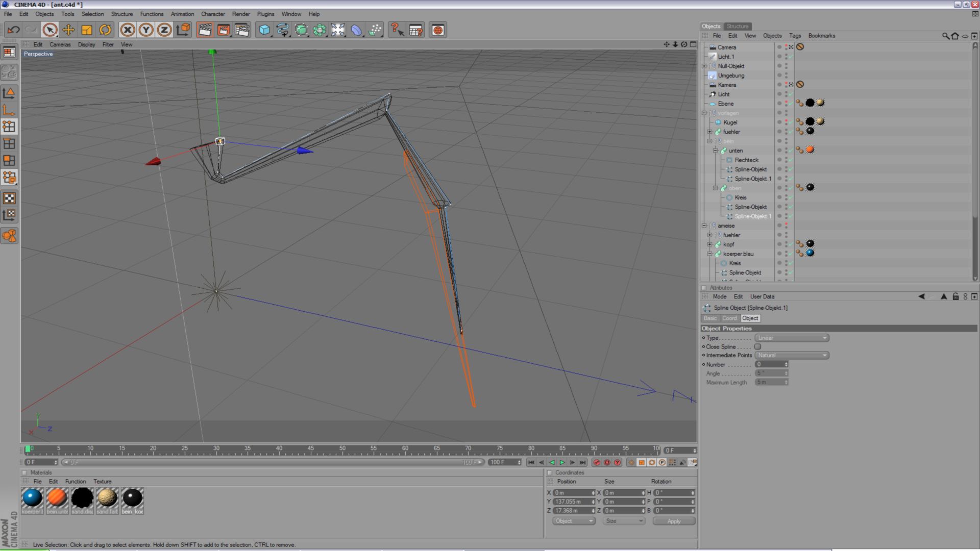This screenshot has width=980, height=551.
Task: Click the Position Y input field
Action: pos(572,502)
